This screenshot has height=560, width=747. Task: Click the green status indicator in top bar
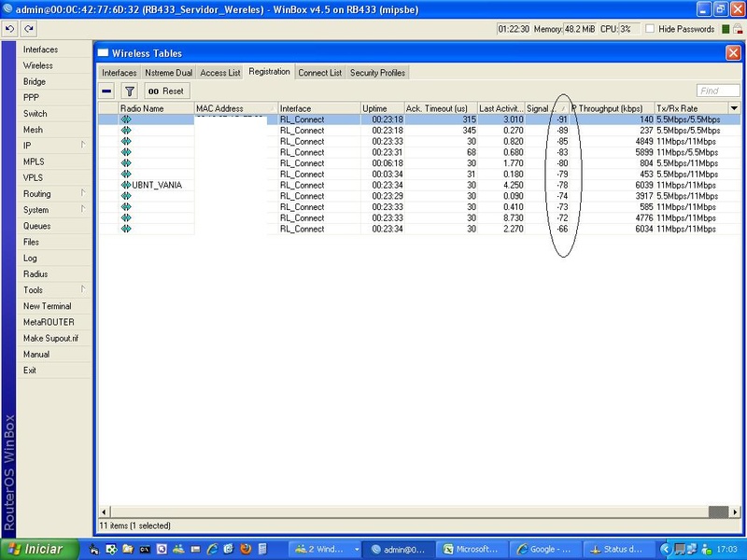coord(726,29)
